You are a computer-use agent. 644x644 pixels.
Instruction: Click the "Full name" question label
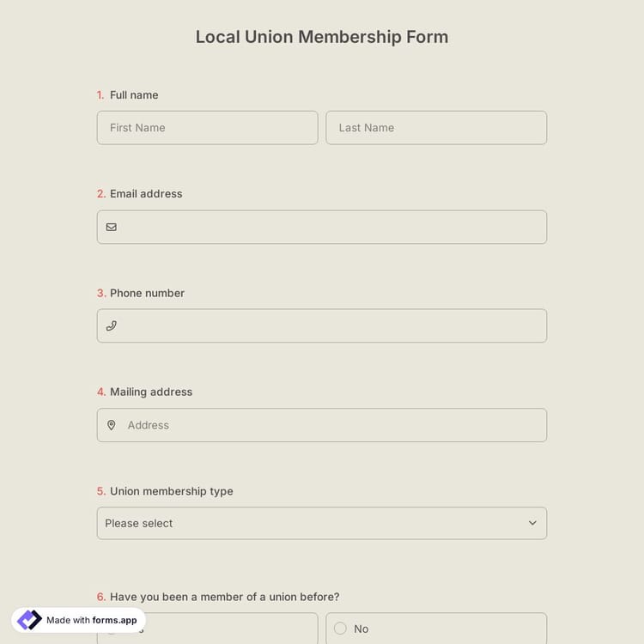point(134,95)
